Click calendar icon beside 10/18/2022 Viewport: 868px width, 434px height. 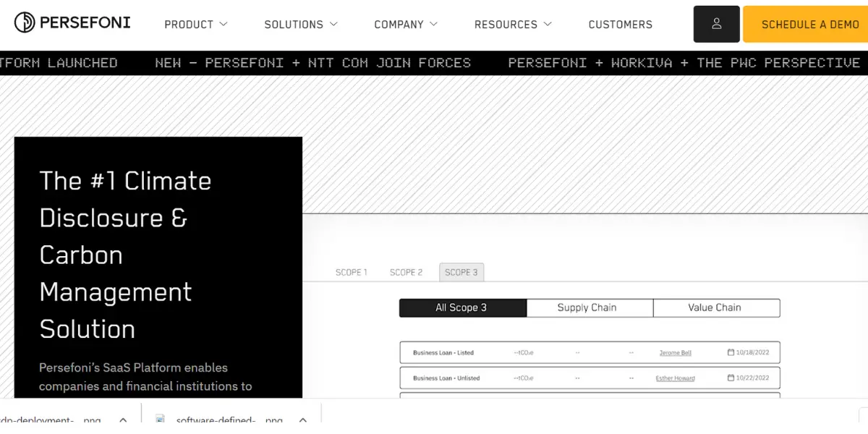pos(731,352)
